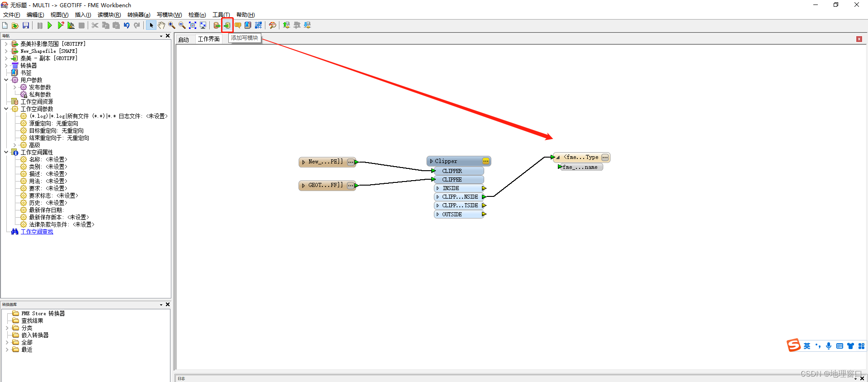The image size is (868, 382).
Task: Click the fme_...name attribute on writer
Action: [x=580, y=167]
